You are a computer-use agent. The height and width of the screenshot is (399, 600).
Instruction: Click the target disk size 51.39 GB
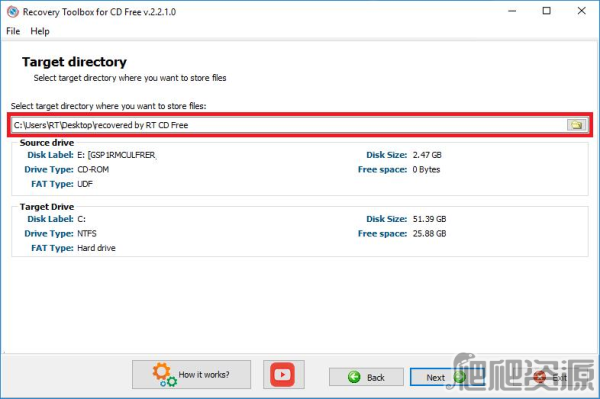(429, 219)
